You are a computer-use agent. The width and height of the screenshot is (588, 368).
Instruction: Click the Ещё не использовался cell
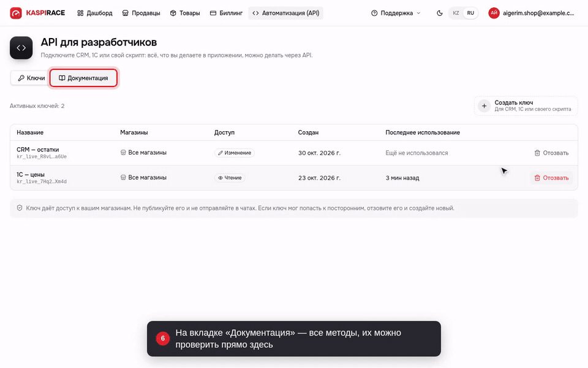click(417, 153)
